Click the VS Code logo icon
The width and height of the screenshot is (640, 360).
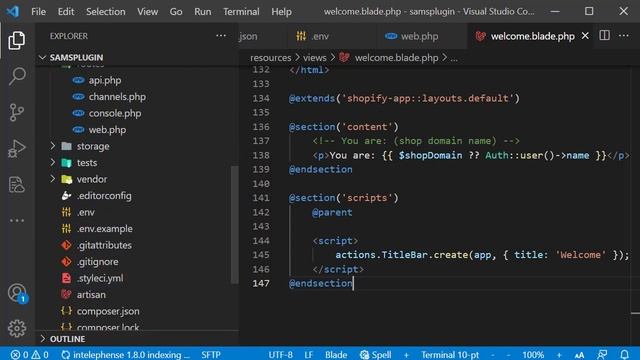point(13,11)
